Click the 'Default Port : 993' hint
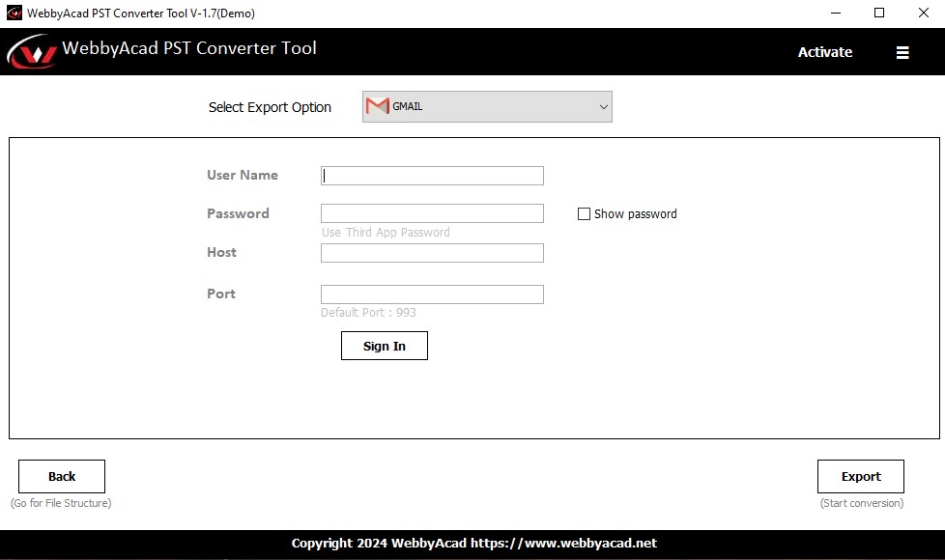The image size is (945, 560). (368, 312)
